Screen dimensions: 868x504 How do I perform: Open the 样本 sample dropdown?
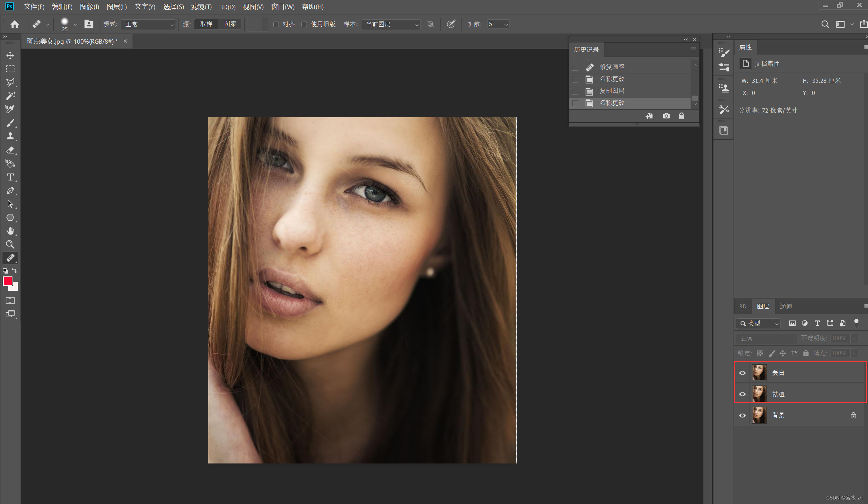[391, 24]
